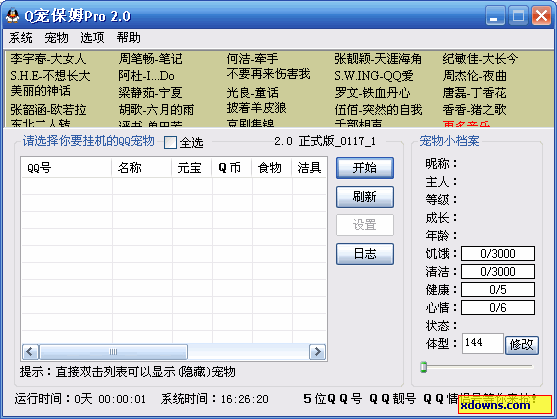Click the 修改 button beside body size
Image resolution: width=557 pixels, height=419 pixels.
pos(522,345)
